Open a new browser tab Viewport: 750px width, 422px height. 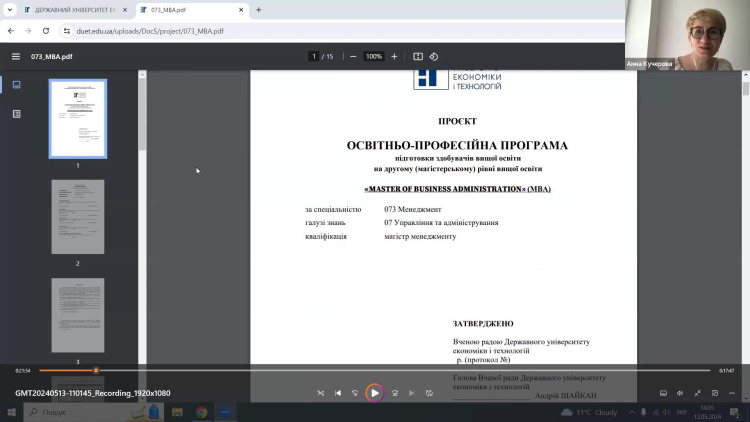click(259, 10)
